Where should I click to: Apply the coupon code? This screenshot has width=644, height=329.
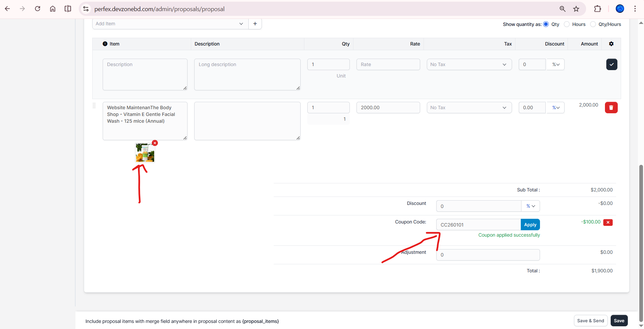tap(530, 225)
